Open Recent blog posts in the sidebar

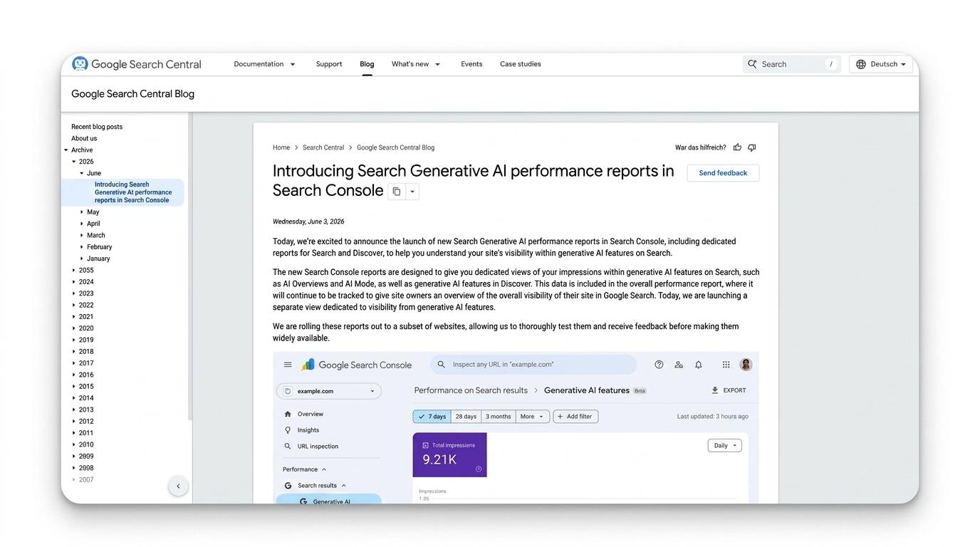[x=97, y=127]
